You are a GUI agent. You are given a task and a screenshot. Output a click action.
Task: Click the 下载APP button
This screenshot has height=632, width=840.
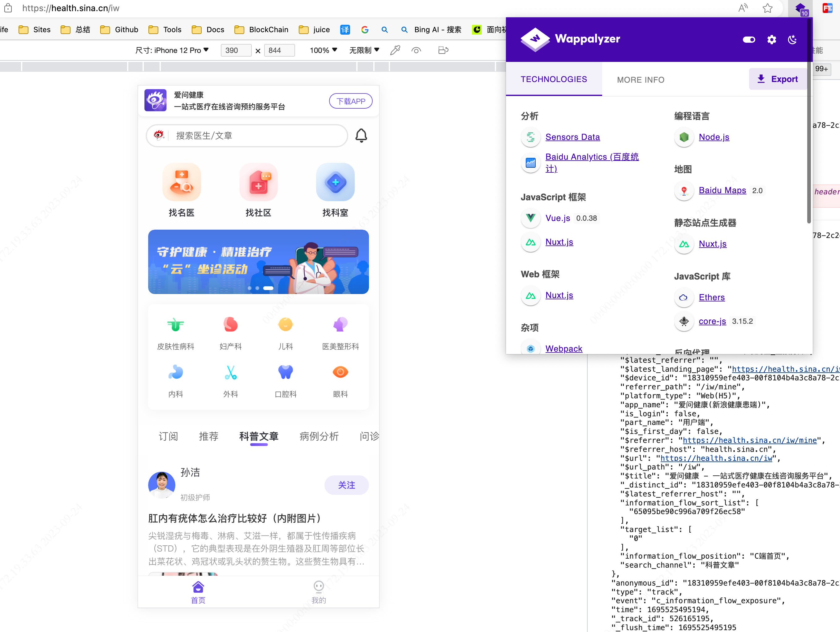click(350, 101)
